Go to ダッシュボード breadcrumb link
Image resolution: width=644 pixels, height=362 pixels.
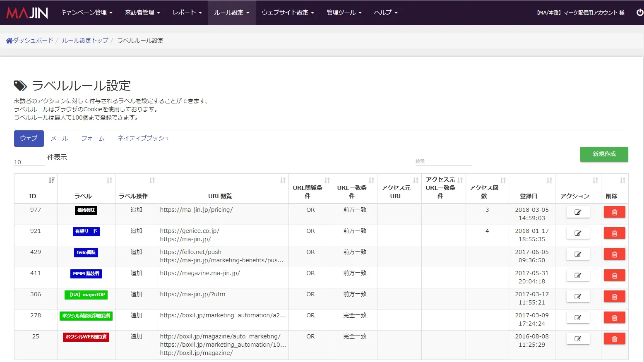coord(33,41)
